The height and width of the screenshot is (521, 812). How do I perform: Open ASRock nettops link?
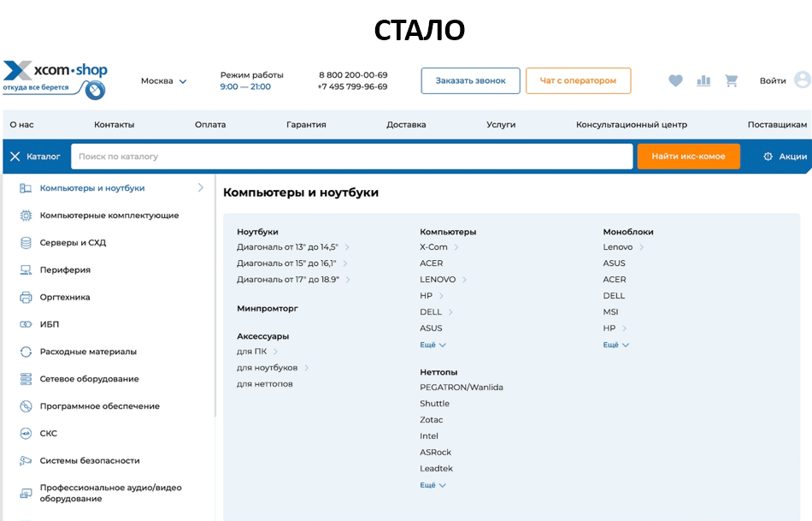tap(436, 452)
